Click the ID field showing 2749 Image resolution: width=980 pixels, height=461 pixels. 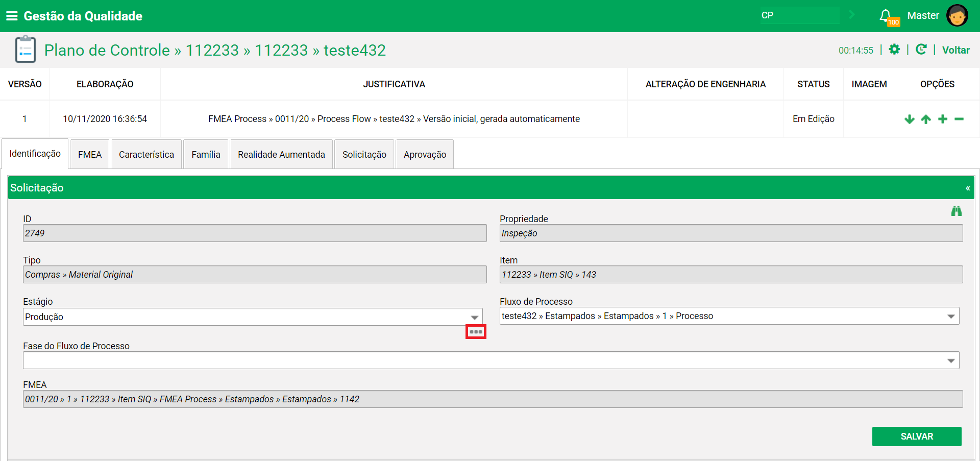pos(255,233)
